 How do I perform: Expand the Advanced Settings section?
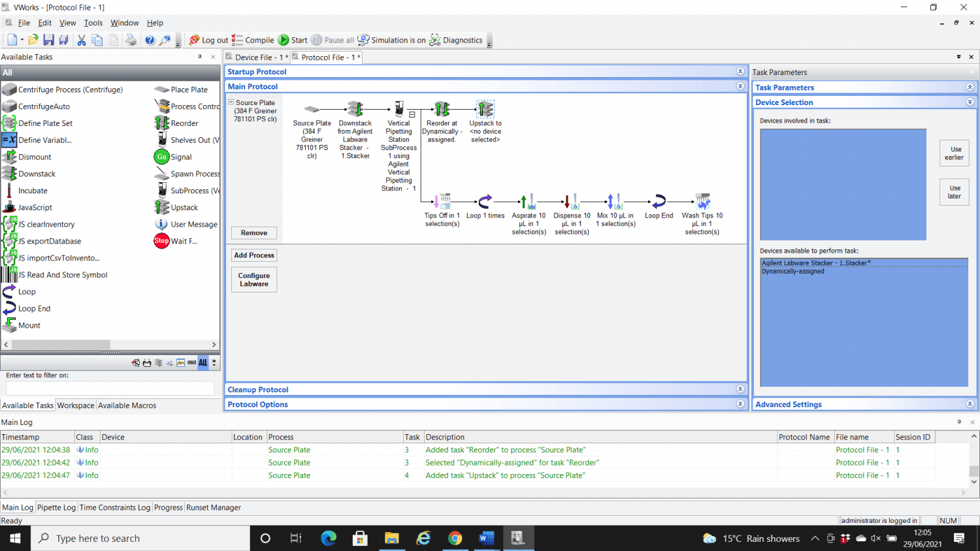[x=970, y=404]
